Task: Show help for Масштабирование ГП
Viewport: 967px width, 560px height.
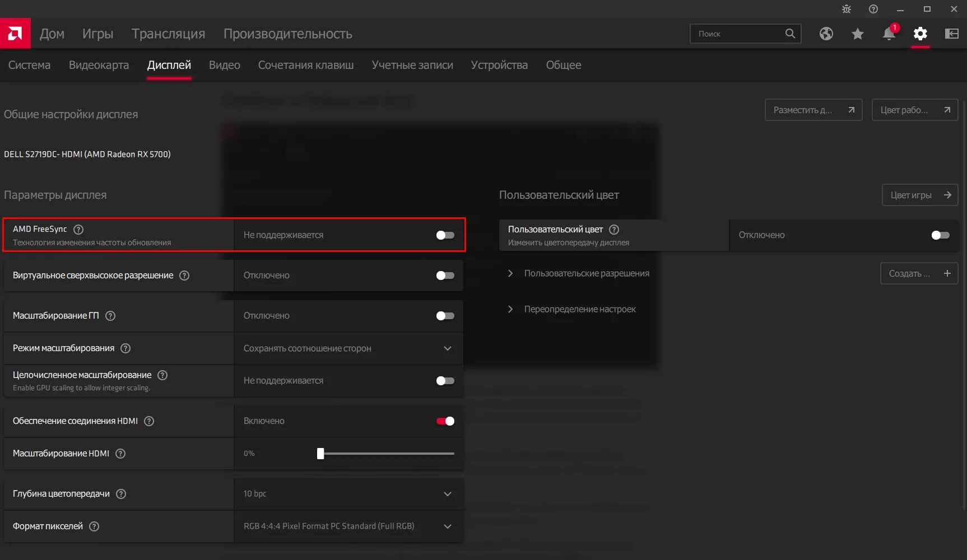Action: click(110, 316)
